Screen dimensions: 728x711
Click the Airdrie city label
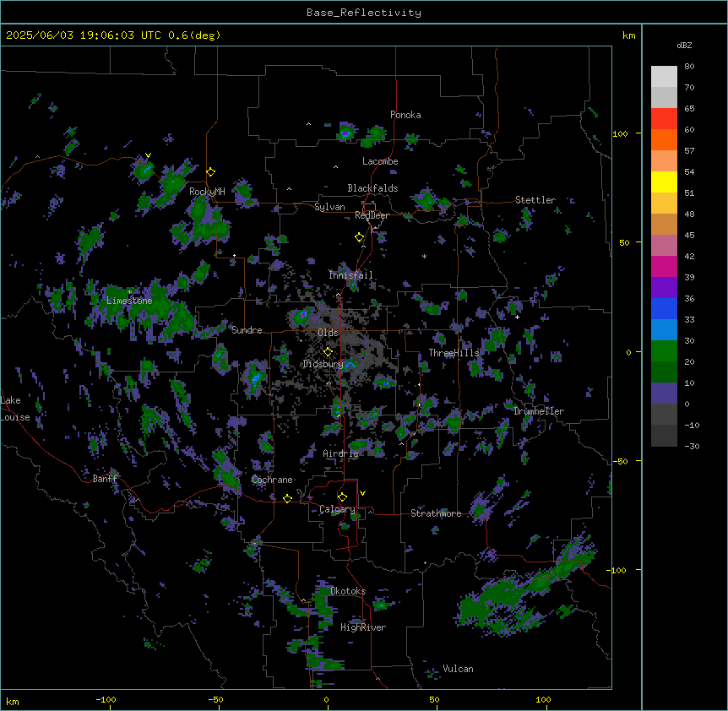tap(340, 453)
